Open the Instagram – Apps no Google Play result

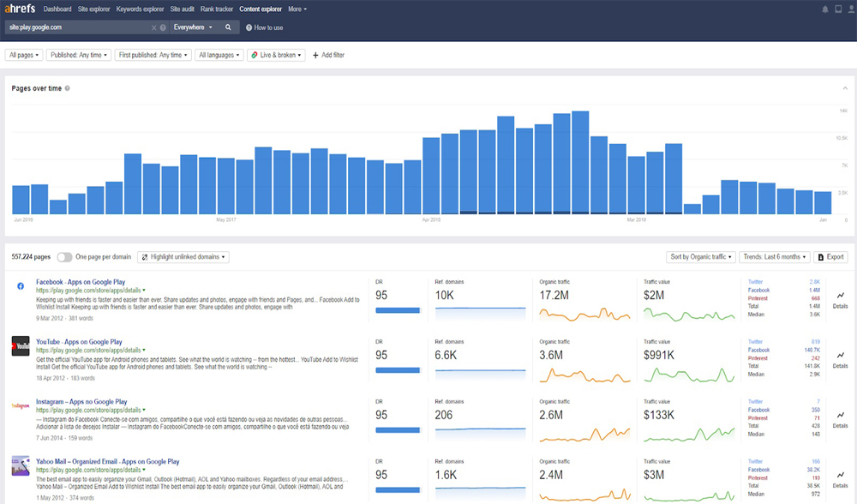[x=81, y=402]
